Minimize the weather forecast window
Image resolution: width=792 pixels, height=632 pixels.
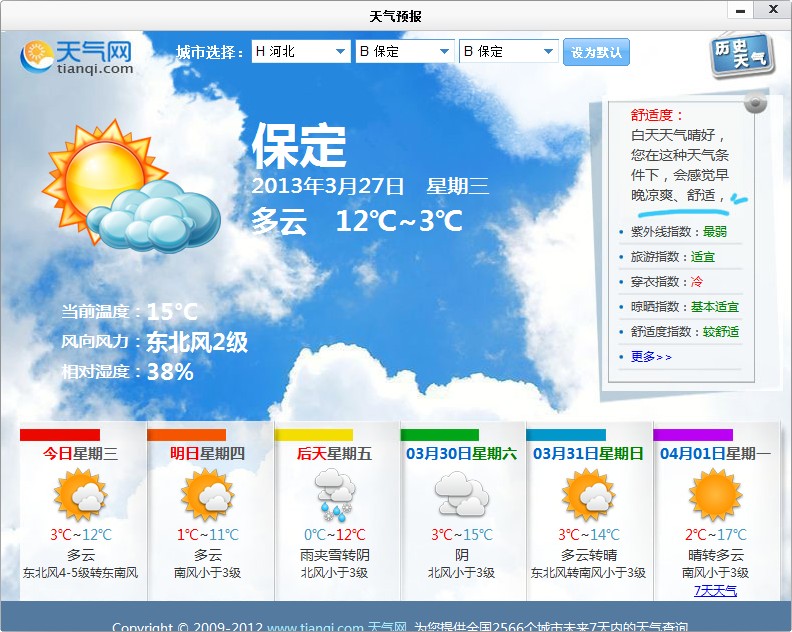tap(740, 12)
